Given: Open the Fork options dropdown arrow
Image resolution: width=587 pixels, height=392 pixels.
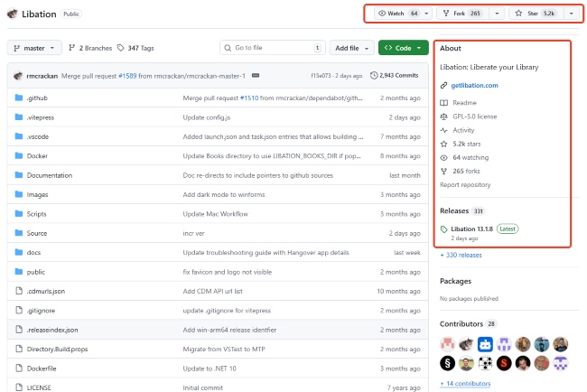Looking at the screenshot, I should 497,14.
